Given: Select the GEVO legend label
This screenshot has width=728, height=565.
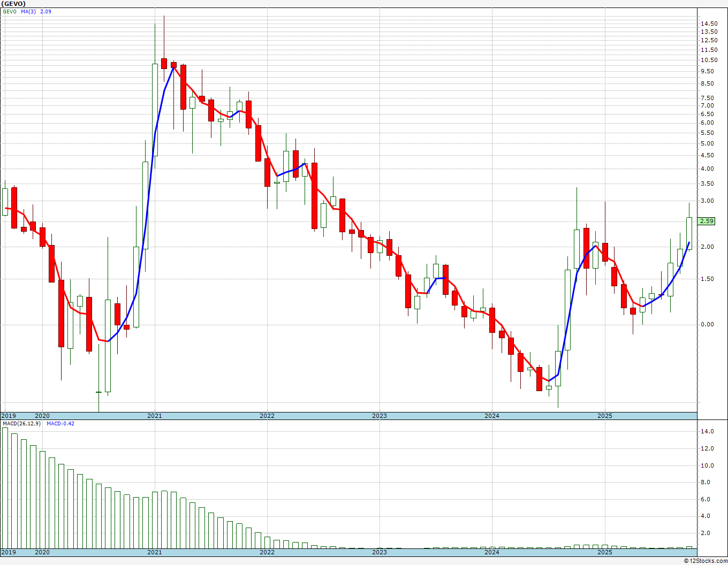Looking at the screenshot, I should pos(10,11).
